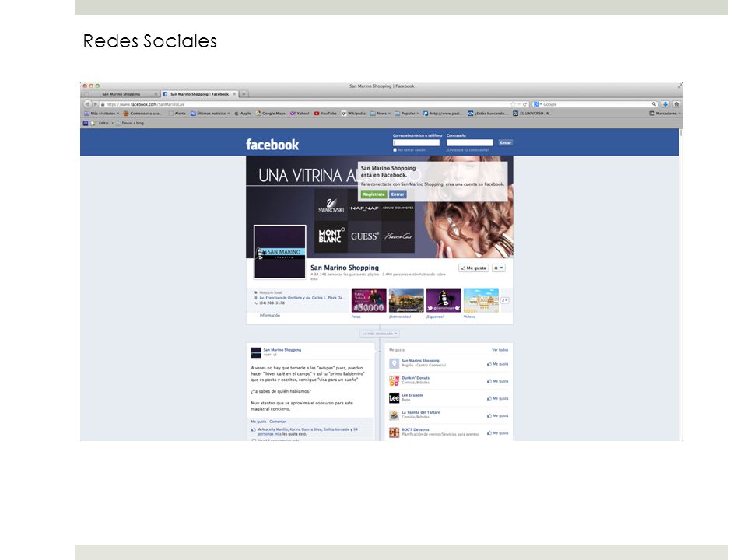Click the '¿Olvidaste tu contraseña?' link
Viewport: 747px width, 560px height.
coord(468,150)
